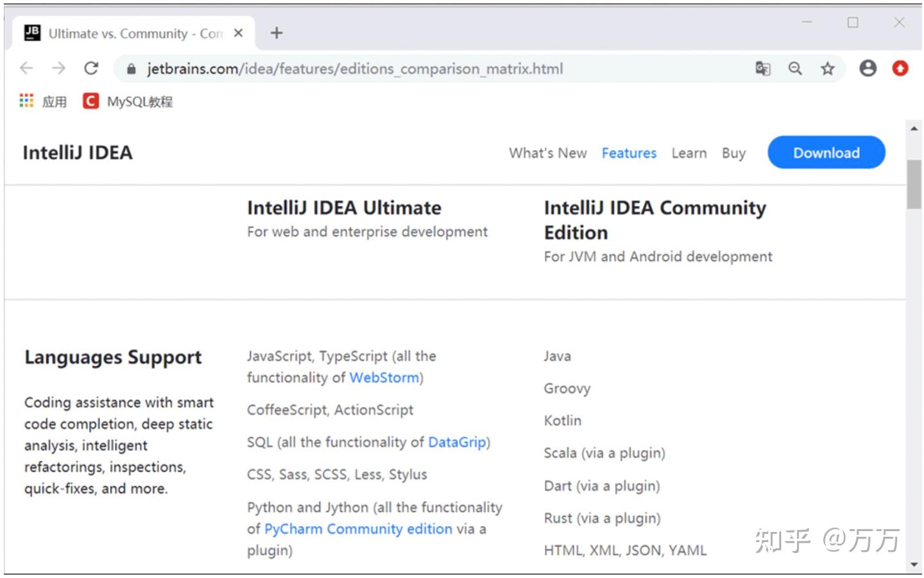Click the zoom magnifier icon in address bar
The width and height of the screenshot is (924, 578).
tap(795, 69)
